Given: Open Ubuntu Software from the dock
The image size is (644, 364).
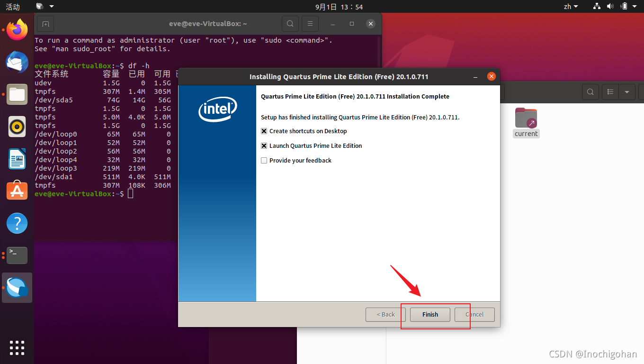Looking at the screenshot, I should click(x=17, y=191).
